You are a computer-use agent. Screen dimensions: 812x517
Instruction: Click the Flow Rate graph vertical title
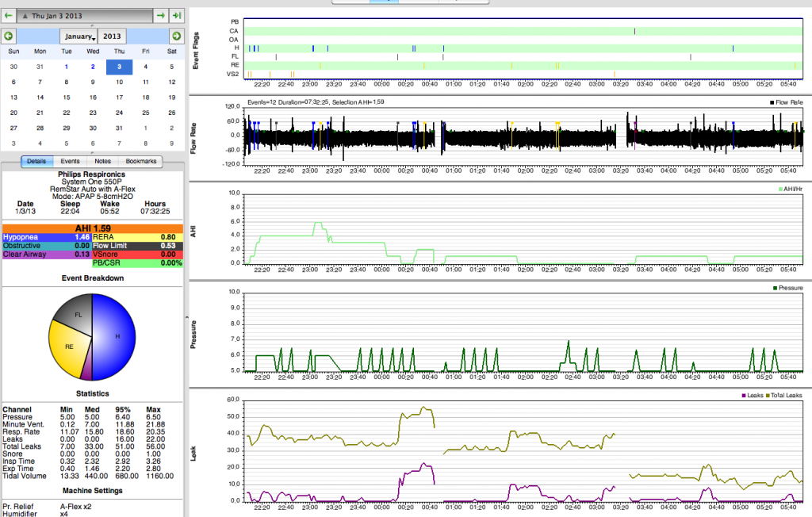pos(193,138)
